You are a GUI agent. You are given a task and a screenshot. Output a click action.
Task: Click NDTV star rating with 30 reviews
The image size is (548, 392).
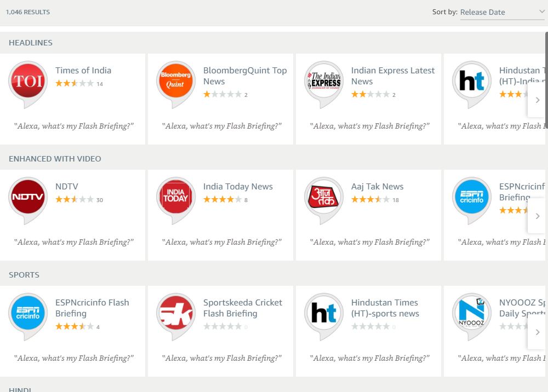click(x=75, y=200)
